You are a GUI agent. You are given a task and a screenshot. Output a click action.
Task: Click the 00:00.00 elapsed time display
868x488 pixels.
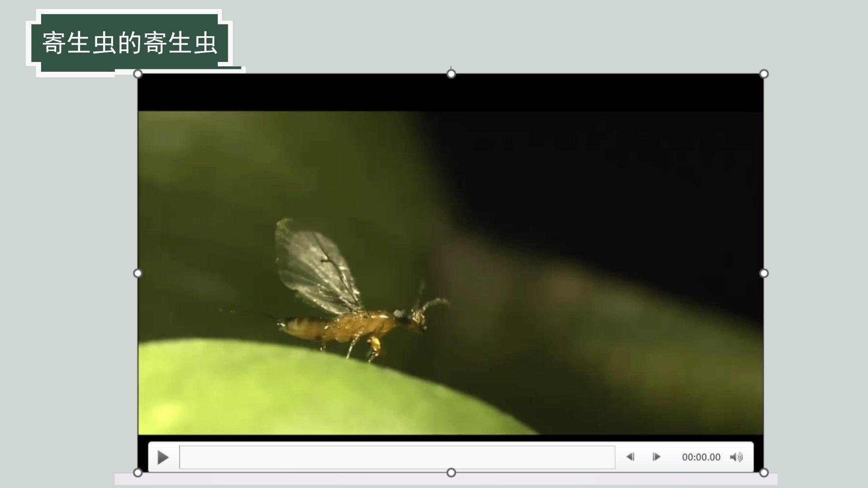[x=701, y=457]
